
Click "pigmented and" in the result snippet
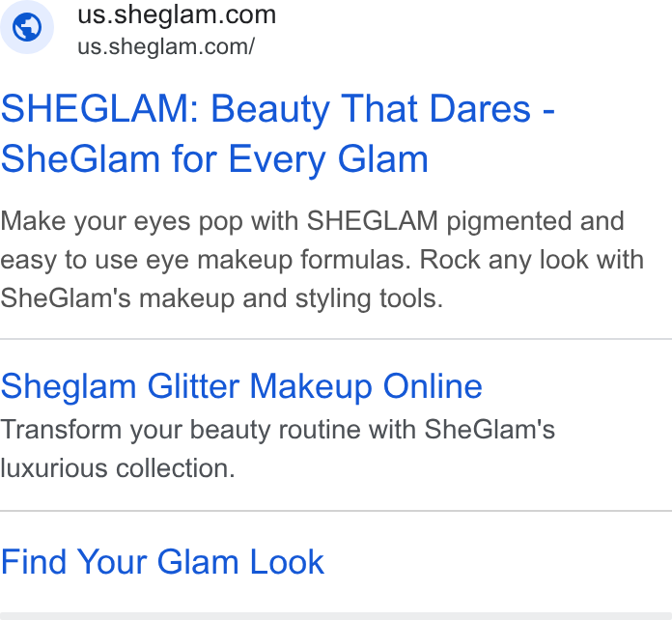tap(535, 221)
